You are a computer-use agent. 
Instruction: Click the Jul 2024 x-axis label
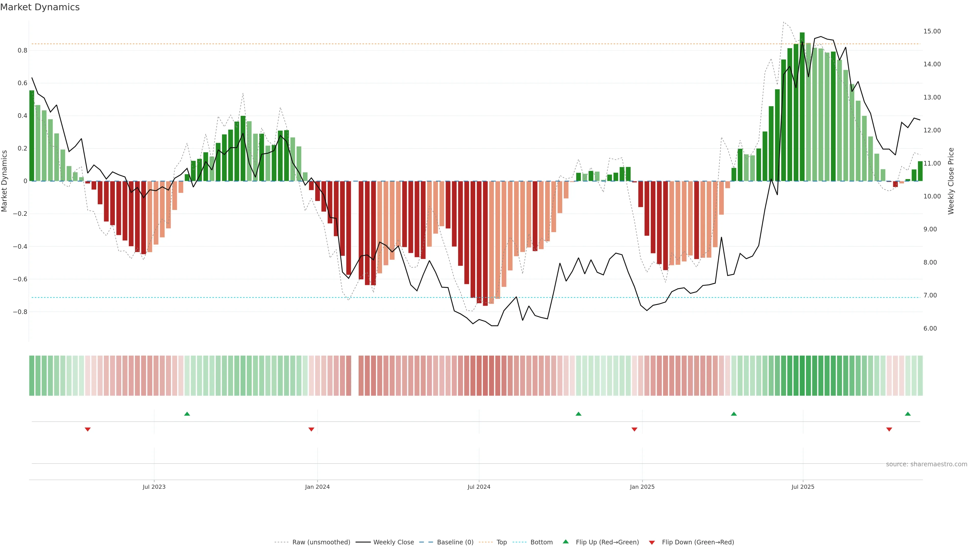pos(479,487)
